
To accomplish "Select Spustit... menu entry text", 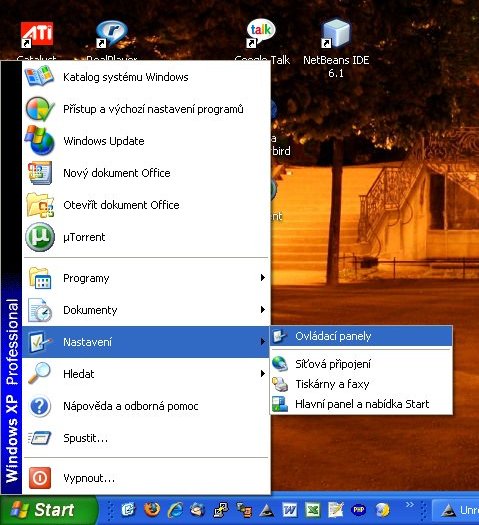I will coord(86,438).
